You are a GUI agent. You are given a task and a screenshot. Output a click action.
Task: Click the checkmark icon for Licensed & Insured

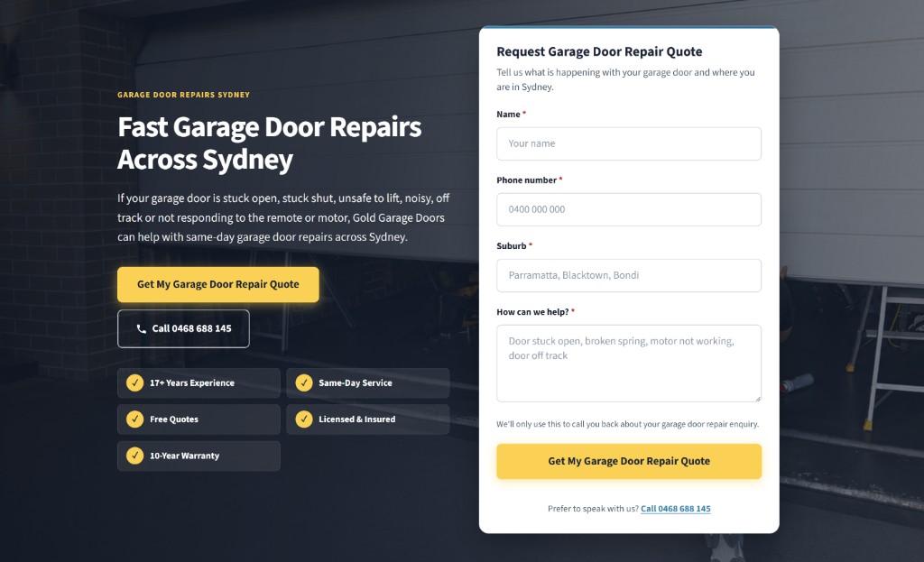click(304, 419)
